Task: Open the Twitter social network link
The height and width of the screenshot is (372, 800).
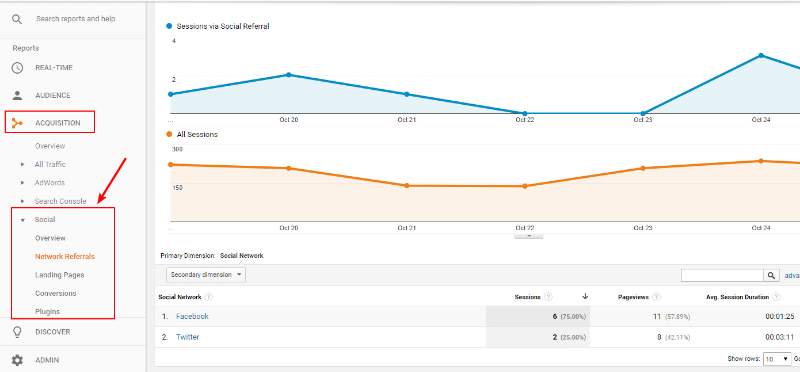Action: tap(187, 337)
